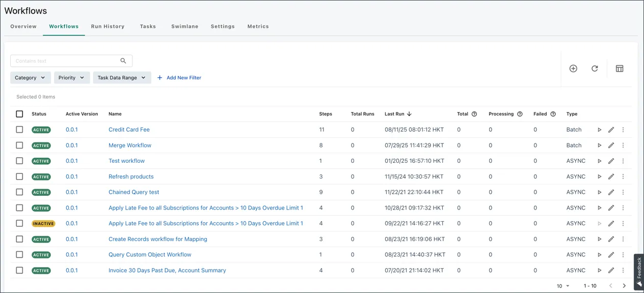Check the Test workflow row checkbox
644x293 pixels.
coord(19,161)
